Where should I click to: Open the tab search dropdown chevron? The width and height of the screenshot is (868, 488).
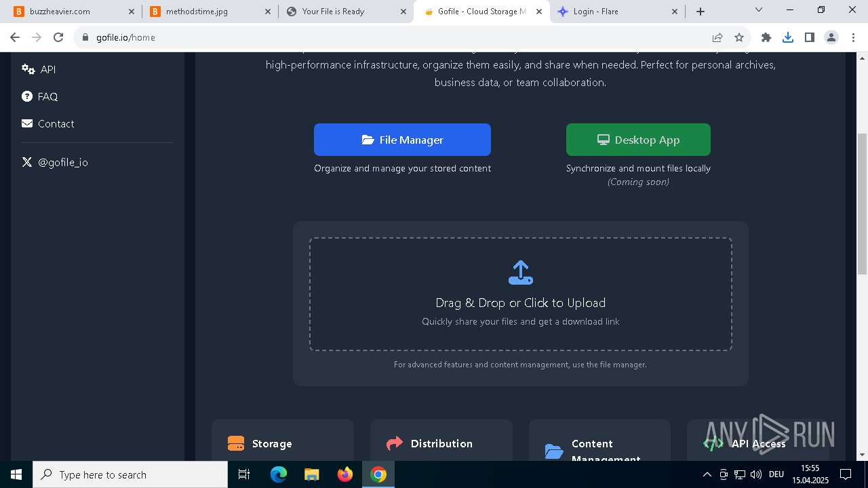pos(759,10)
